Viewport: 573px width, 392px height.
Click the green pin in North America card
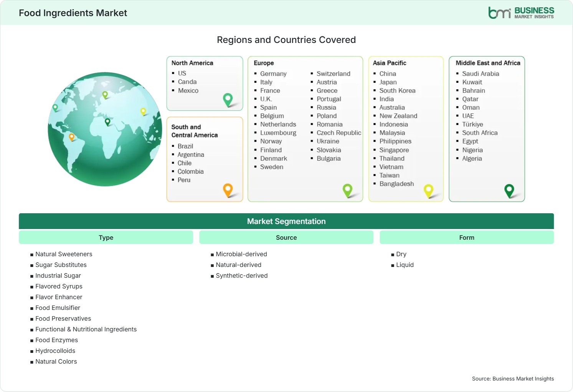coord(228,100)
